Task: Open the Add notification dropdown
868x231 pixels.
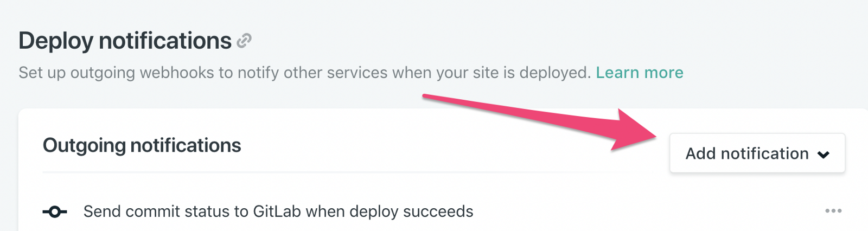Action: pos(757,153)
